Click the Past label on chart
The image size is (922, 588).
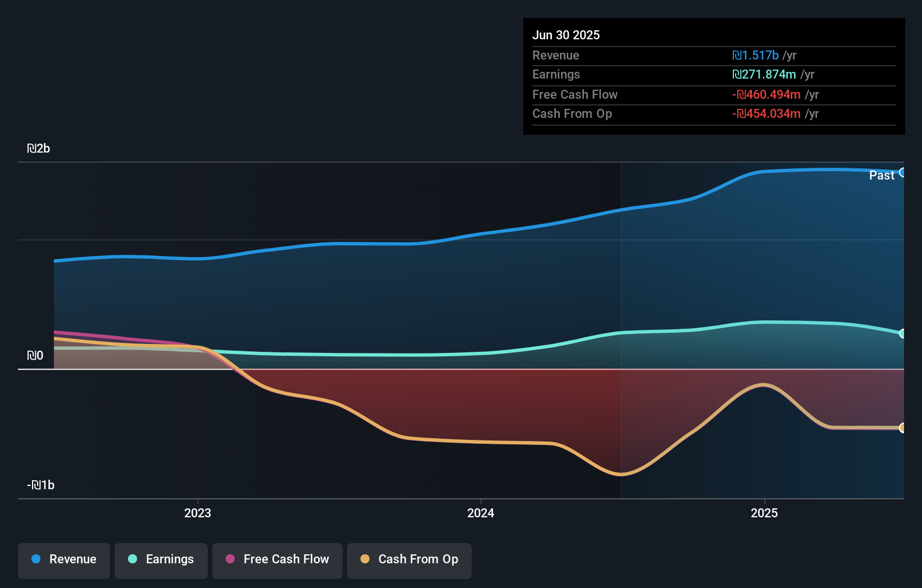[882, 176]
